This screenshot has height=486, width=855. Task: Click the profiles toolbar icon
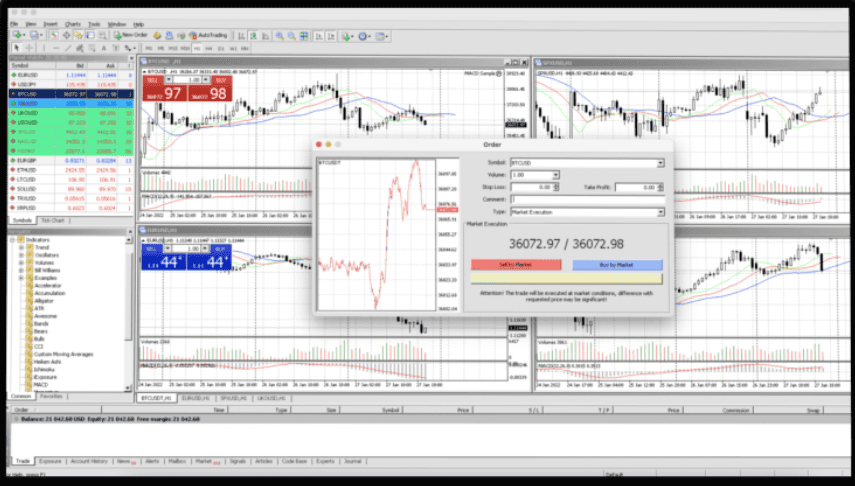pyautogui.click(x=36, y=35)
